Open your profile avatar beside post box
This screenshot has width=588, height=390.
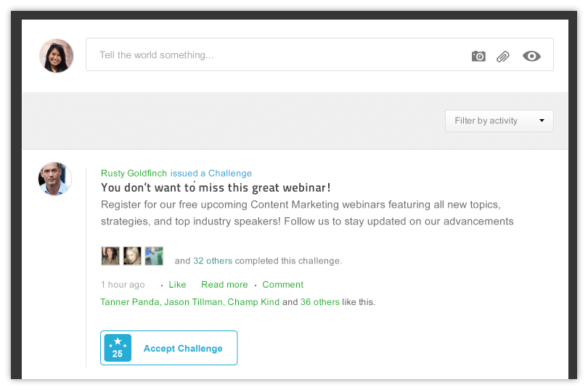point(56,55)
